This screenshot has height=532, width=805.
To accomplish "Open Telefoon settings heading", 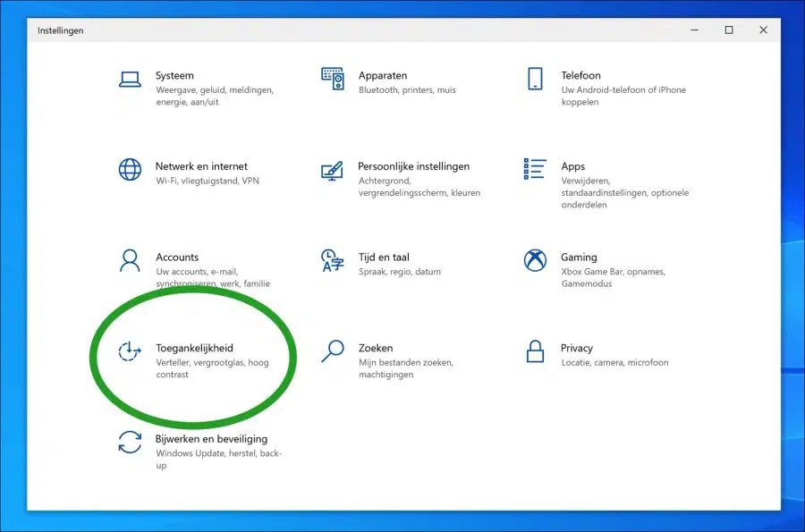I will pyautogui.click(x=580, y=75).
